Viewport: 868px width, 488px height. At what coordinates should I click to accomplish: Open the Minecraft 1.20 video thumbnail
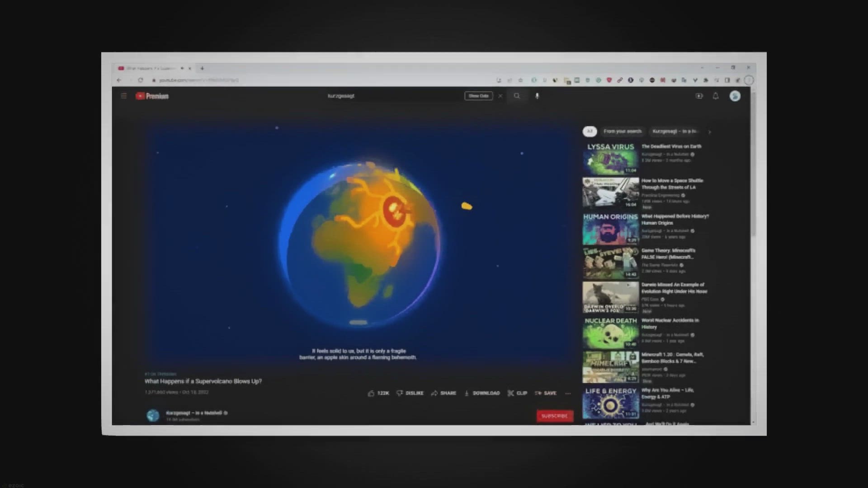click(611, 367)
